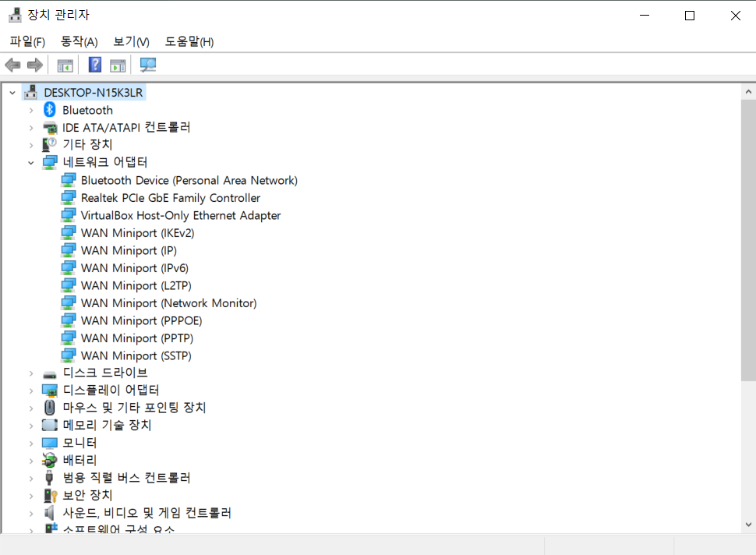Collapse the 네트워크 어댑터 category
This screenshot has width=756, height=555.
click(31, 162)
